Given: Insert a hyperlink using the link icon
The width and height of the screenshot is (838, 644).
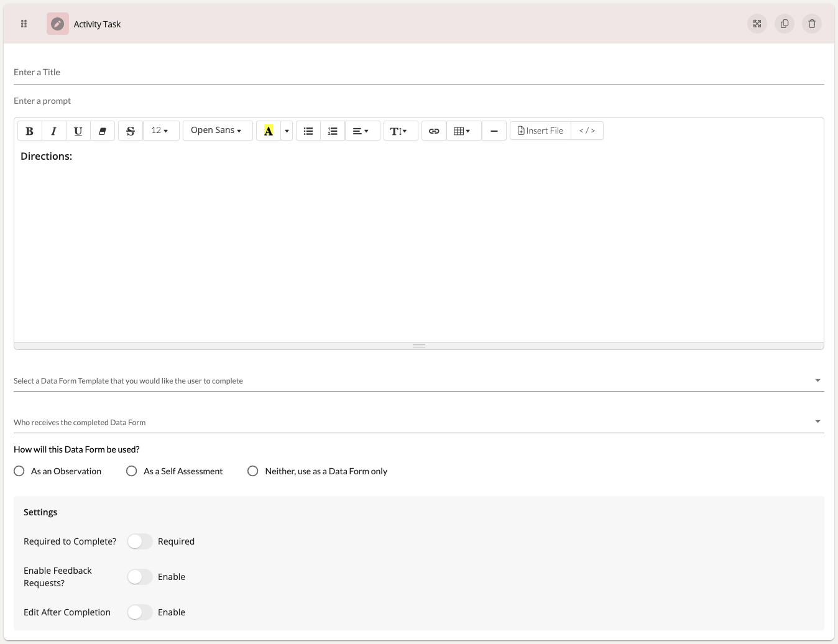Looking at the screenshot, I should [x=434, y=131].
